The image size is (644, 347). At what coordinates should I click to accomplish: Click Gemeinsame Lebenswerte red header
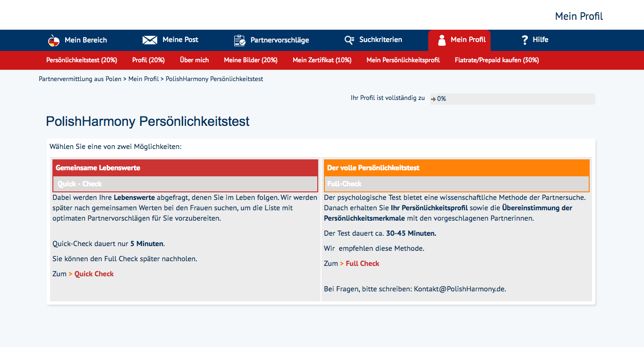click(x=185, y=168)
